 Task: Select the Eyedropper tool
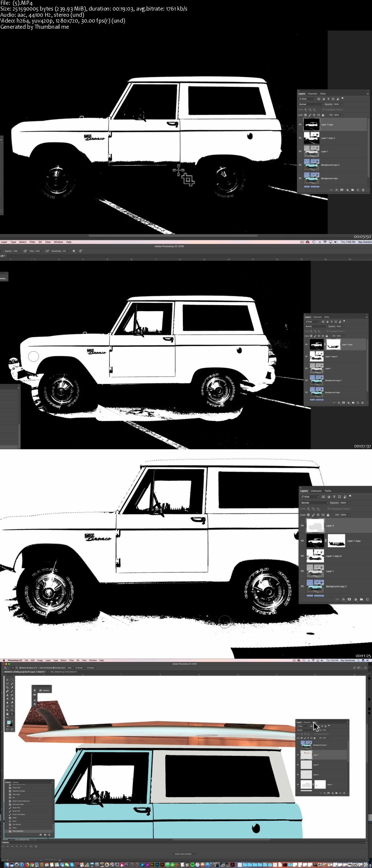tap(12, 687)
